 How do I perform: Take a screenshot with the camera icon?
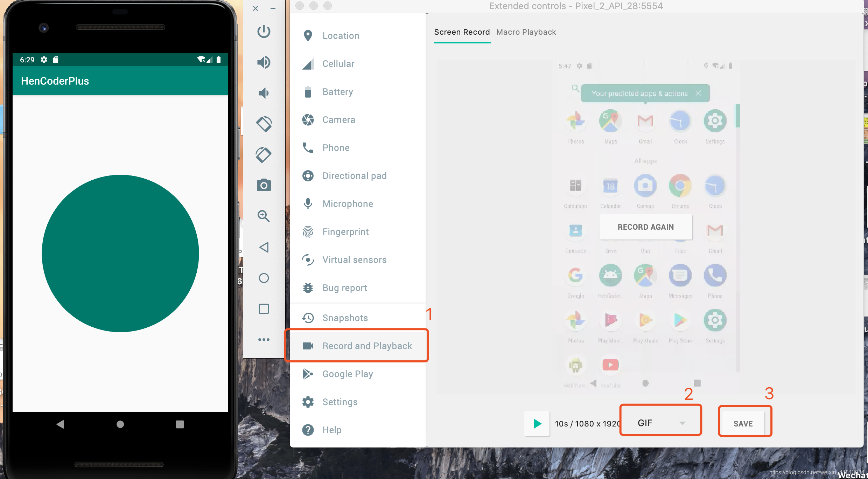point(264,185)
